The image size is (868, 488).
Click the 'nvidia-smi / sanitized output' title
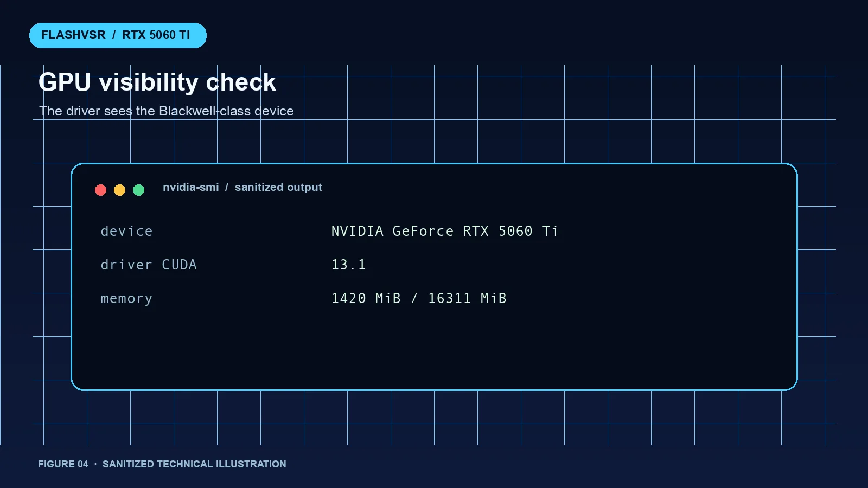click(x=242, y=187)
